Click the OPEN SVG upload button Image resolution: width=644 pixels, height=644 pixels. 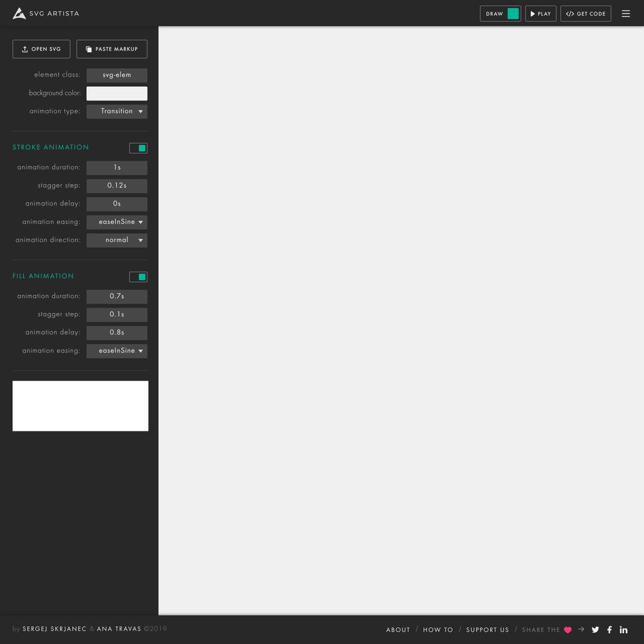pos(41,49)
